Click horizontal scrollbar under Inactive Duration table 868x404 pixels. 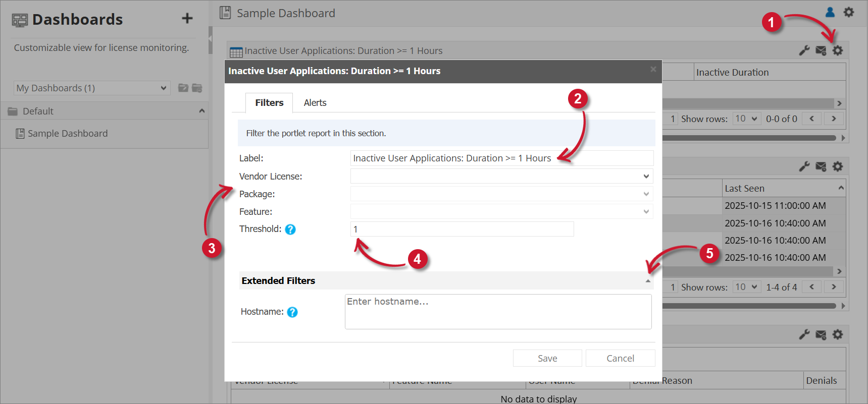point(748,103)
